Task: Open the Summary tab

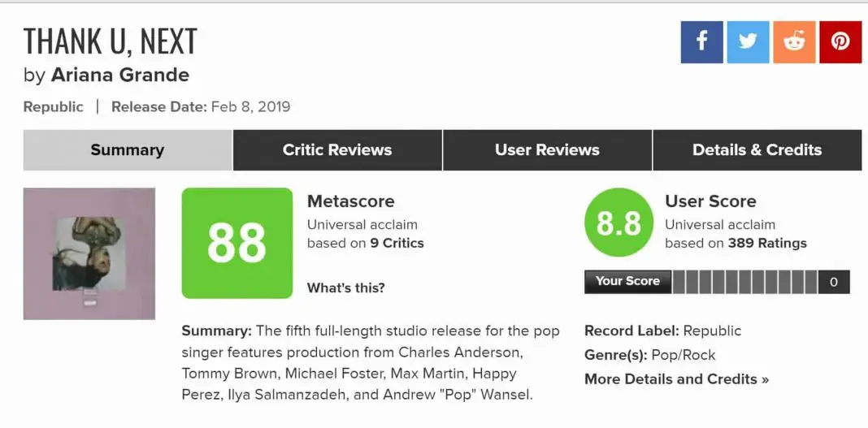Action: click(128, 150)
